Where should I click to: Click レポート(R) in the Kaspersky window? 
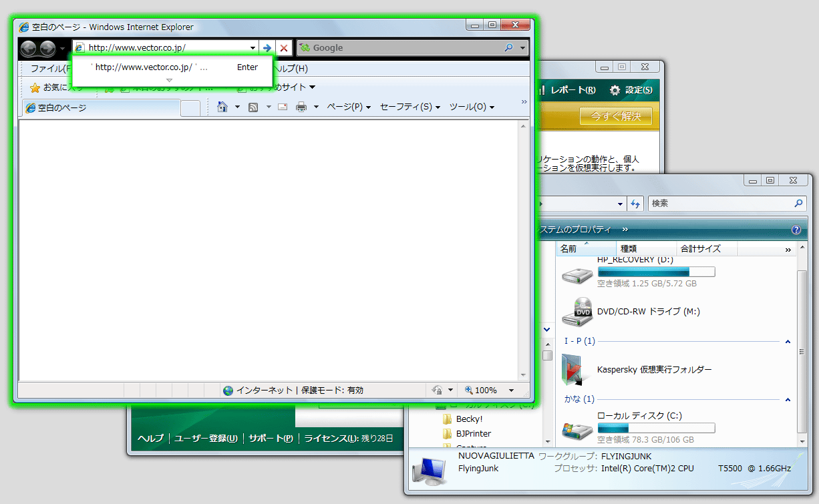click(x=568, y=90)
